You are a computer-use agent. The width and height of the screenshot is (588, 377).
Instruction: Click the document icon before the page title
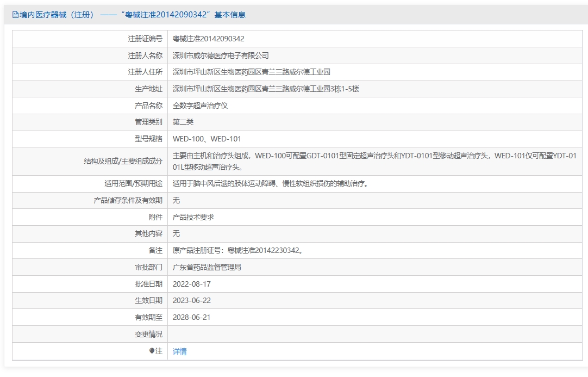tap(15, 15)
